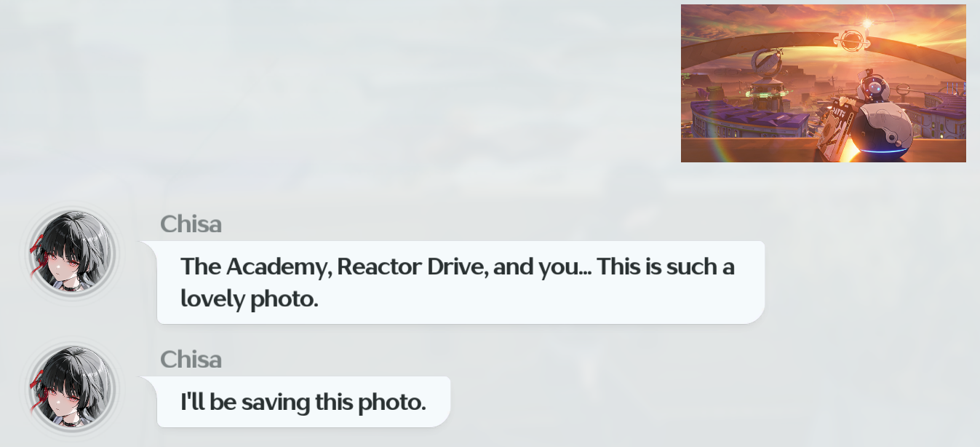This screenshot has width=980, height=447.
Task: Click the red ribbon on the upper Chisa avatar
Action: point(38,253)
